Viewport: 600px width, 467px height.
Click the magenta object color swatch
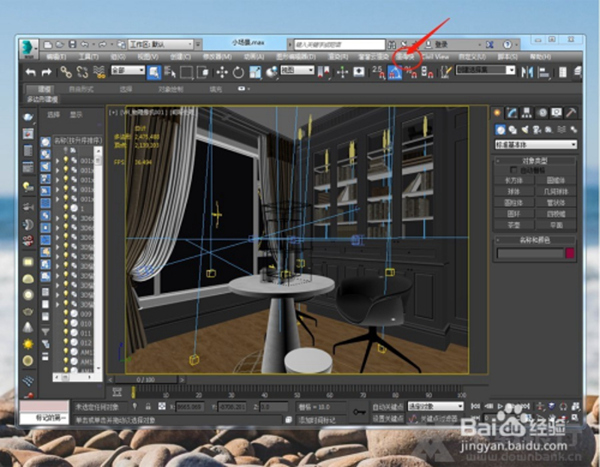(x=571, y=254)
